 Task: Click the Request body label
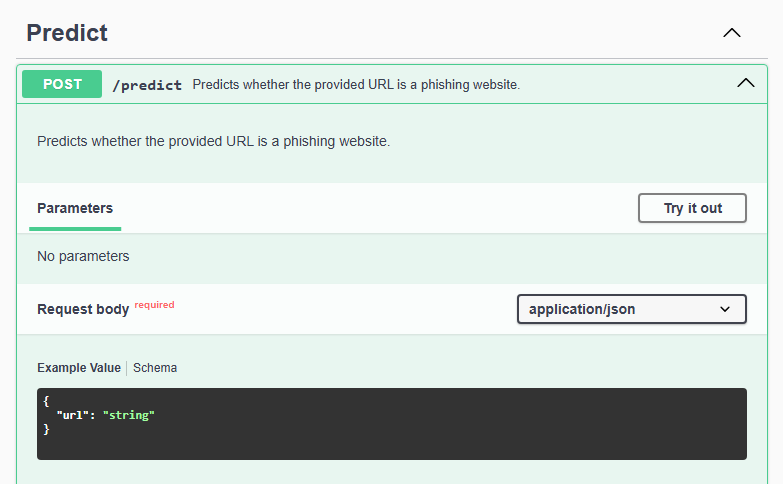(83, 309)
